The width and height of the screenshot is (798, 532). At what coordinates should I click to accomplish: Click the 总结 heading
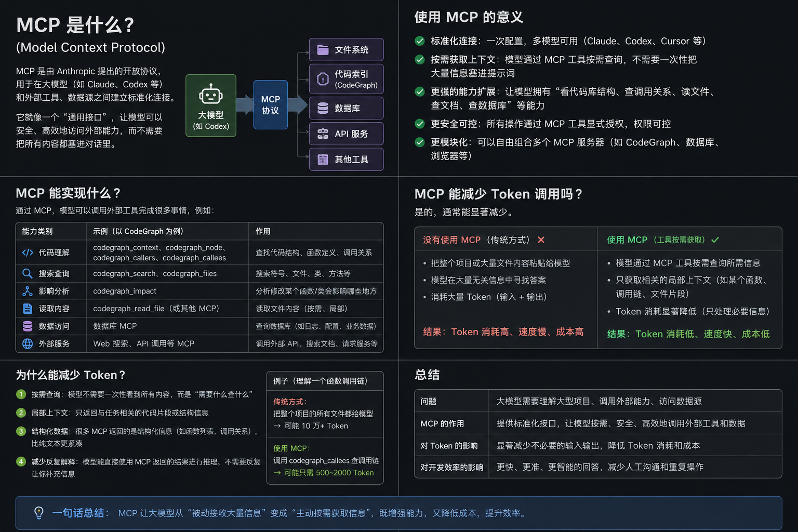[x=427, y=375]
